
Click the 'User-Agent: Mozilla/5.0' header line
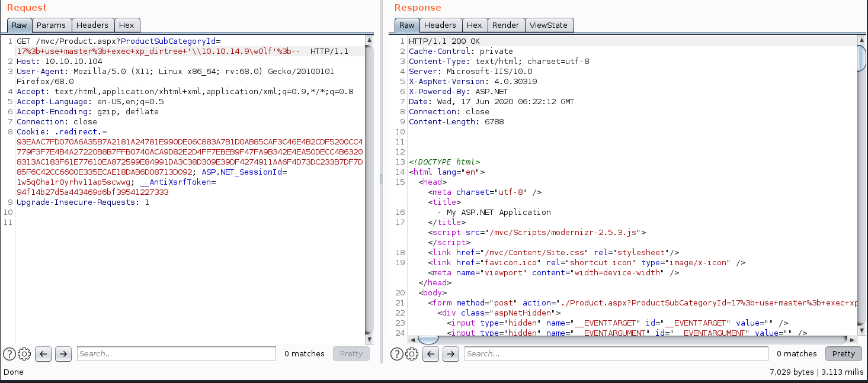[x=175, y=72]
